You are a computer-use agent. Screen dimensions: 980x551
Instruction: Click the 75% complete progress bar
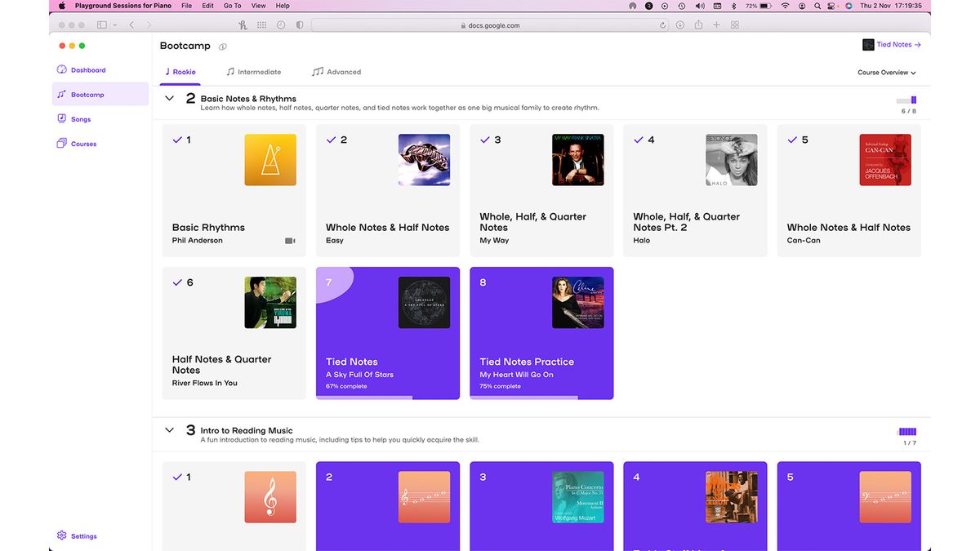click(x=541, y=398)
